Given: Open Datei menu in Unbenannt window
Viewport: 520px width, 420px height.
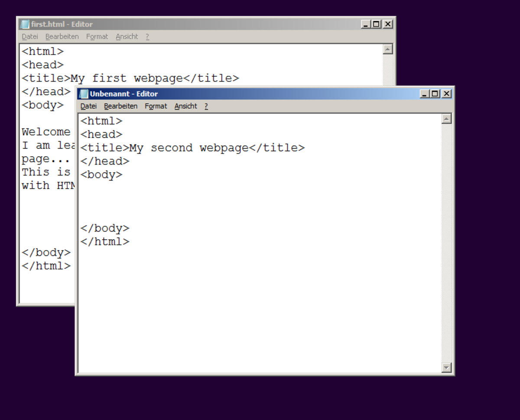Looking at the screenshot, I should (88, 106).
